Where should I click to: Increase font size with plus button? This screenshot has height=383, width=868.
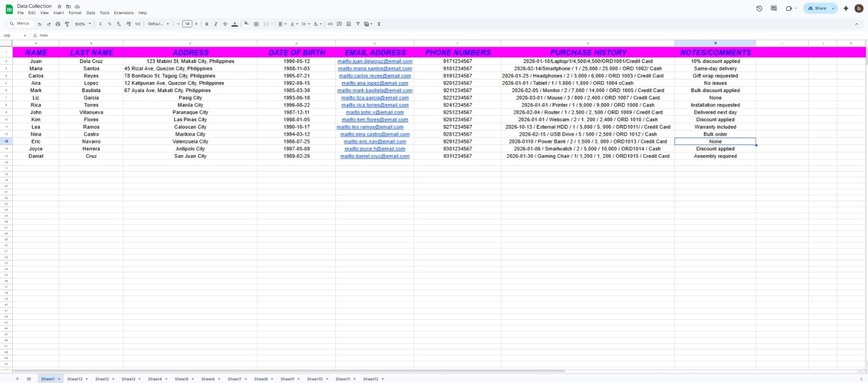tap(196, 24)
